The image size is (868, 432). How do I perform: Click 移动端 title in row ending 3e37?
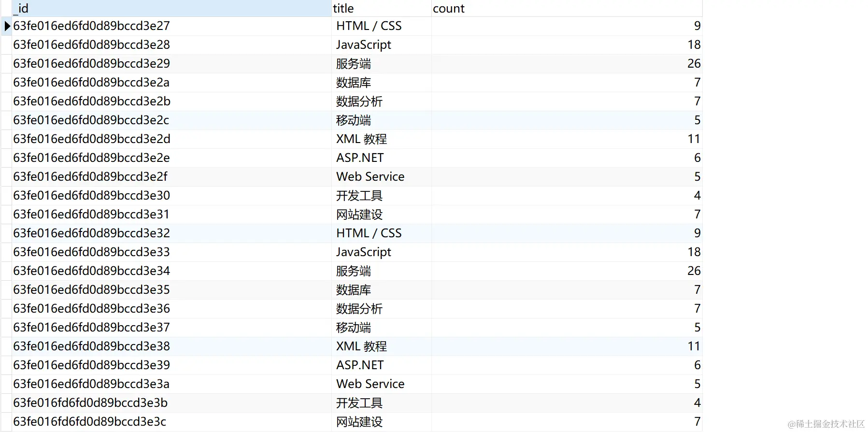381,328
